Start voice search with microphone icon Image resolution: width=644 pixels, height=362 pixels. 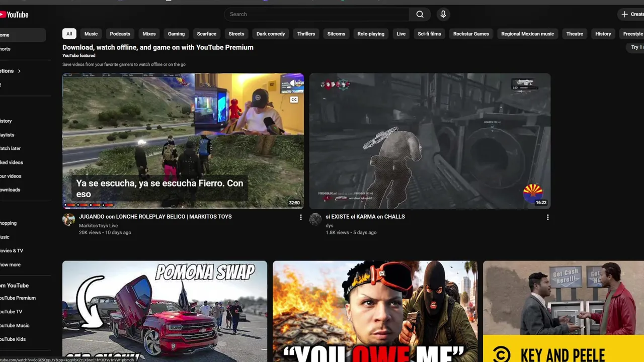[443, 14]
